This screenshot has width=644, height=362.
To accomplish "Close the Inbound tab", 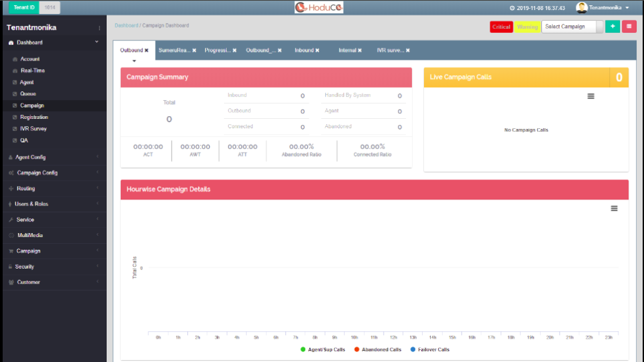I will (317, 50).
